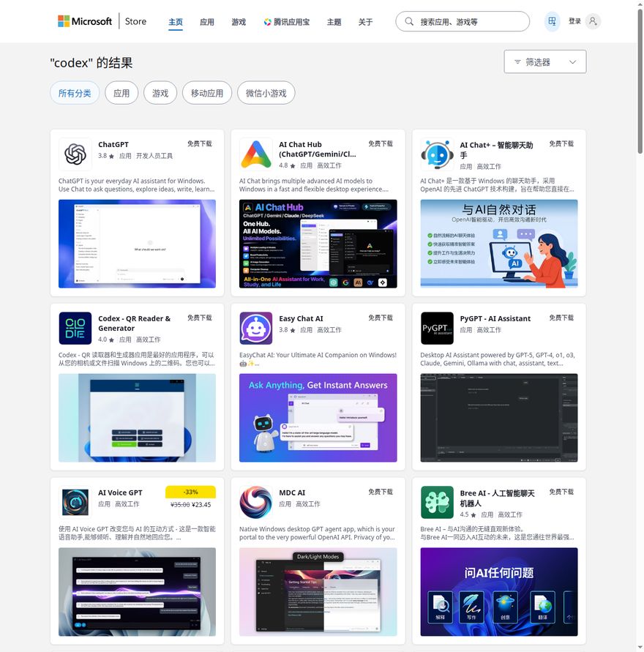The height and width of the screenshot is (652, 644).
Task: Click the 4.8 rating of AI Chat Hub
Action: [x=287, y=165]
